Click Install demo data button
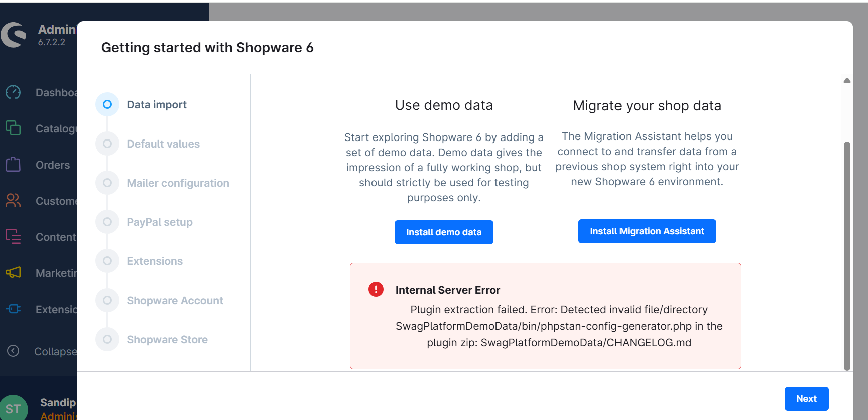This screenshot has height=420, width=868. pyautogui.click(x=444, y=232)
